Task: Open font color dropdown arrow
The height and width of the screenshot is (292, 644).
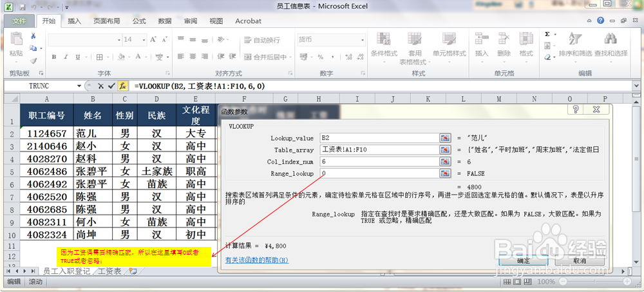Action: pos(147,57)
